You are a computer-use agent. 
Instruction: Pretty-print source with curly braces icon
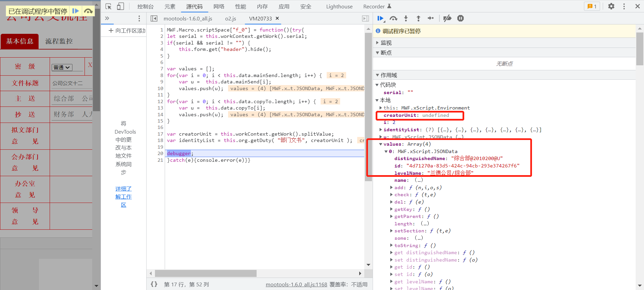click(x=154, y=284)
